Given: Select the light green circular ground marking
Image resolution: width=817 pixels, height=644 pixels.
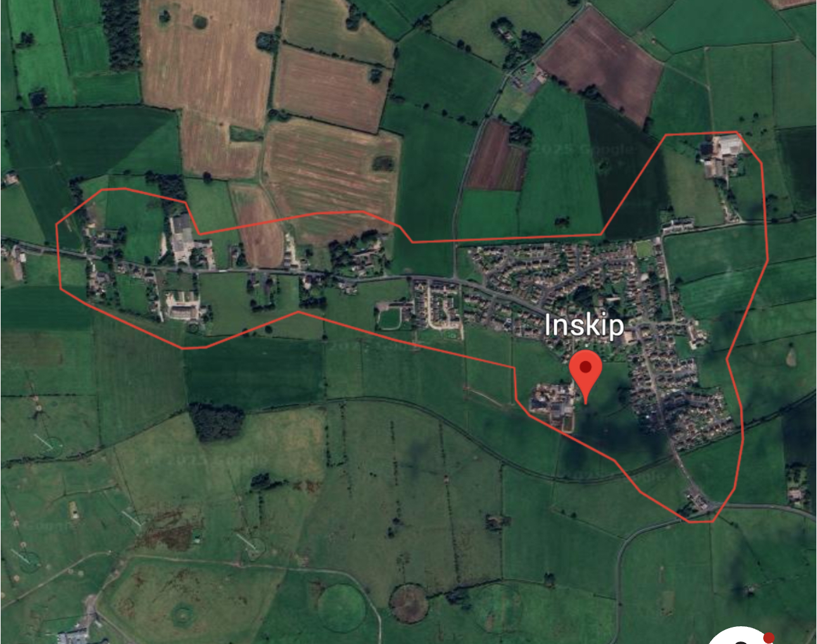Looking at the screenshot, I should pyautogui.click(x=343, y=608).
